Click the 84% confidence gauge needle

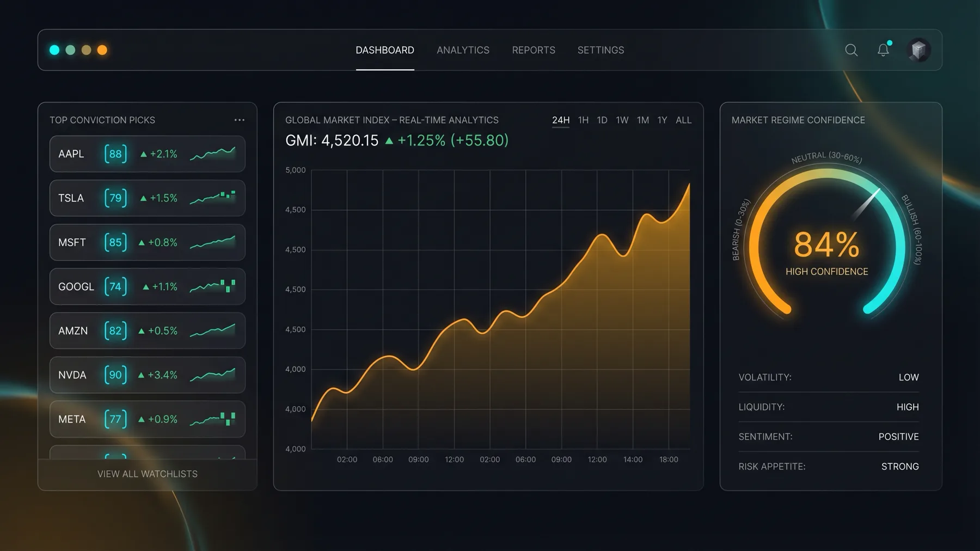[867, 204]
